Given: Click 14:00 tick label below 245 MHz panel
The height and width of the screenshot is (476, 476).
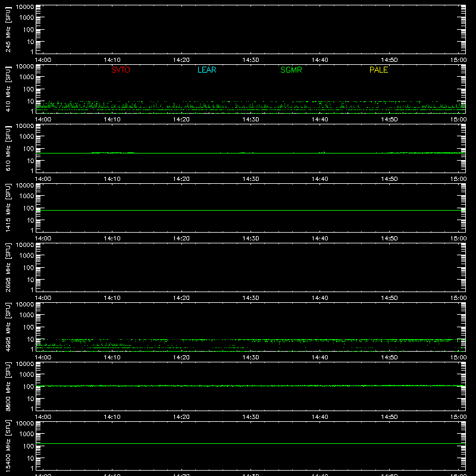Looking at the screenshot, I should click(43, 60).
